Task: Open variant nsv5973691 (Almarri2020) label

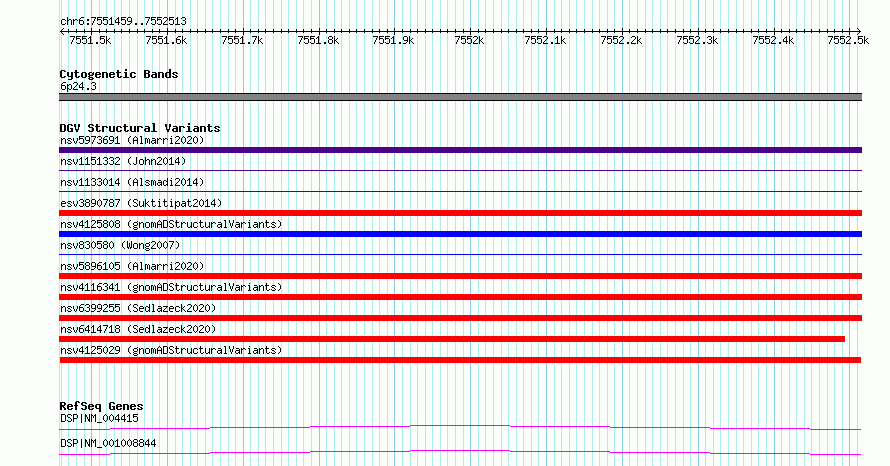Action: (x=132, y=140)
